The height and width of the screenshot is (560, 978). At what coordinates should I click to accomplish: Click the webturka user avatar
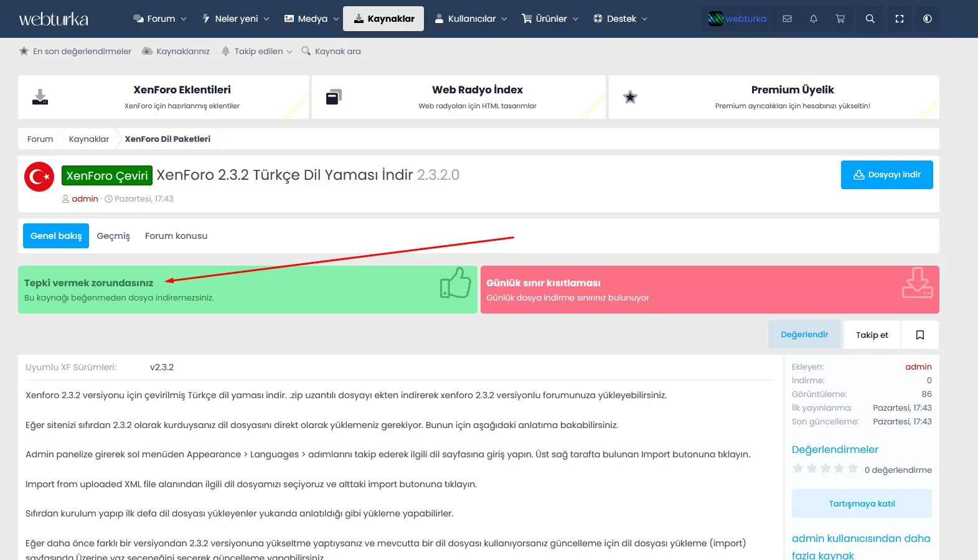tap(716, 19)
